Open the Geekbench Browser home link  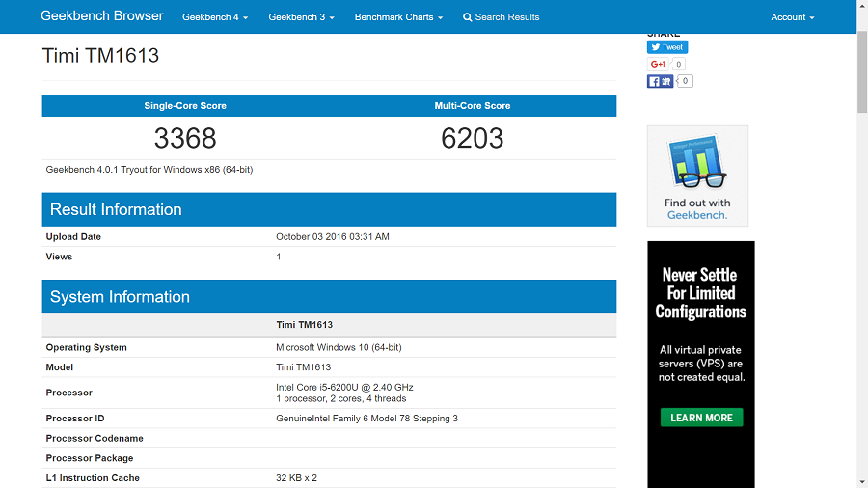[102, 16]
